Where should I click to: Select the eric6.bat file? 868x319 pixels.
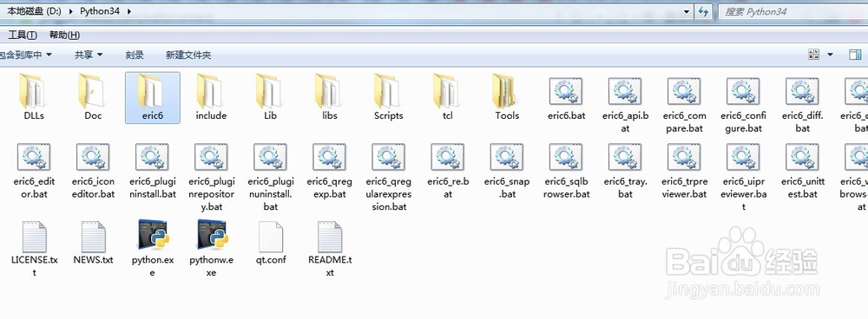(x=566, y=98)
